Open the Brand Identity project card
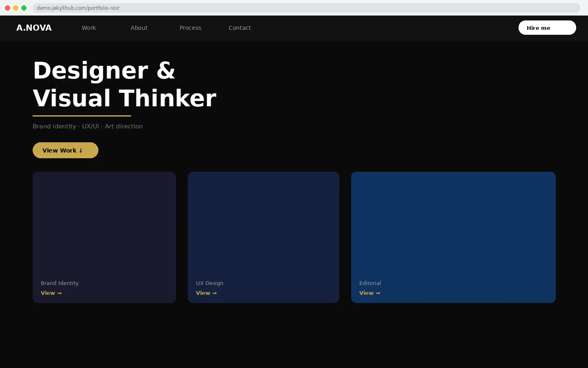The image size is (588, 368). pos(104,237)
